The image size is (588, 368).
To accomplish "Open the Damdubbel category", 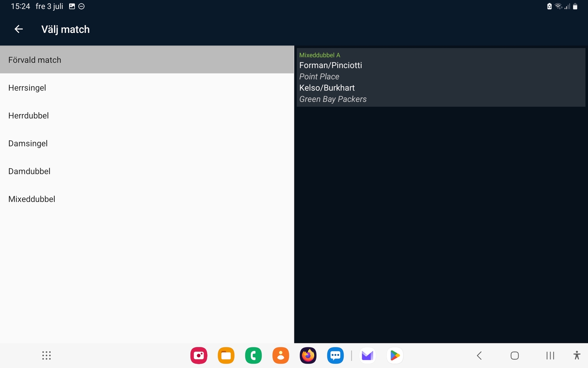I will pos(147,171).
